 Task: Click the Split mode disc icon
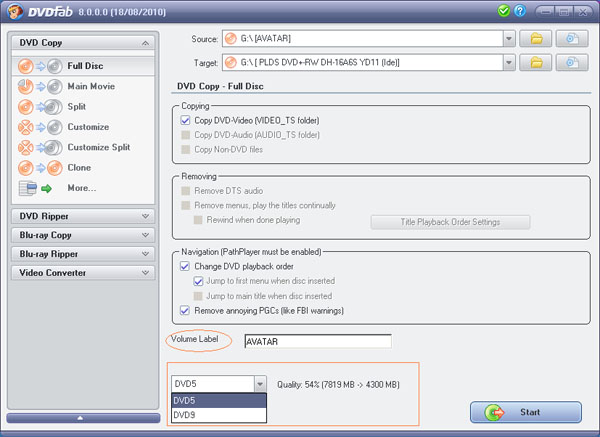[x=40, y=107]
